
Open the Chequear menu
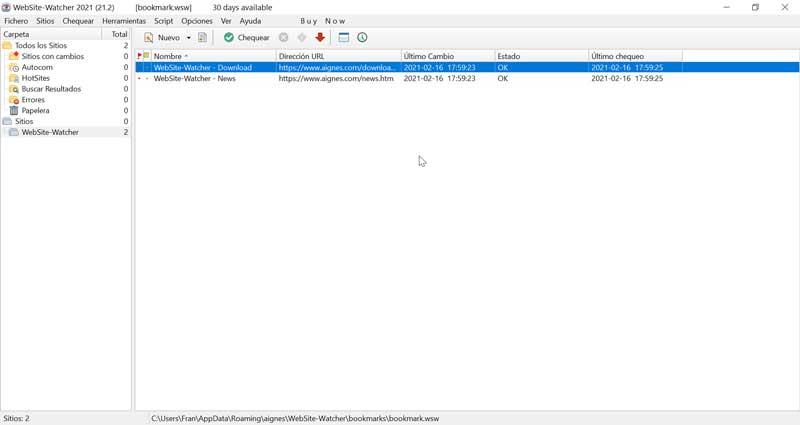coord(78,21)
